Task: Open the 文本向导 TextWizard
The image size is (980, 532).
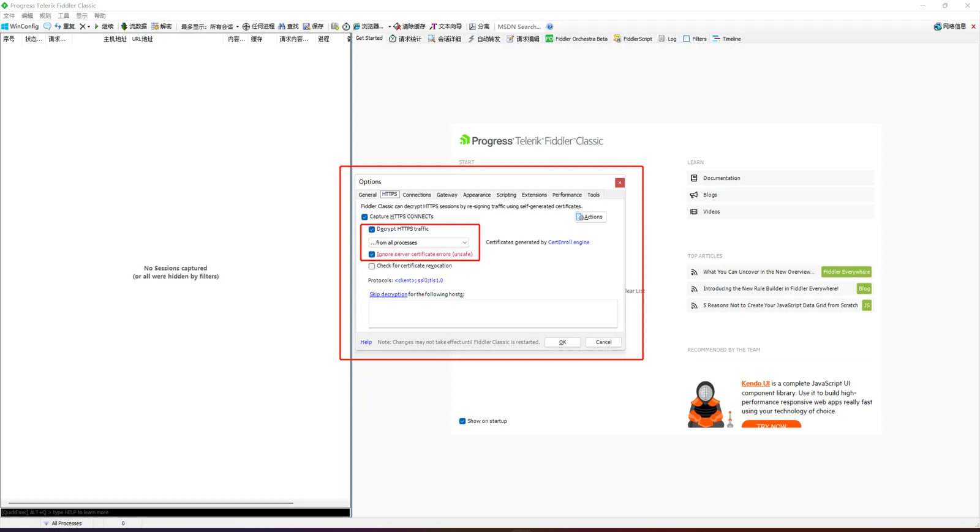Action: 446,26
